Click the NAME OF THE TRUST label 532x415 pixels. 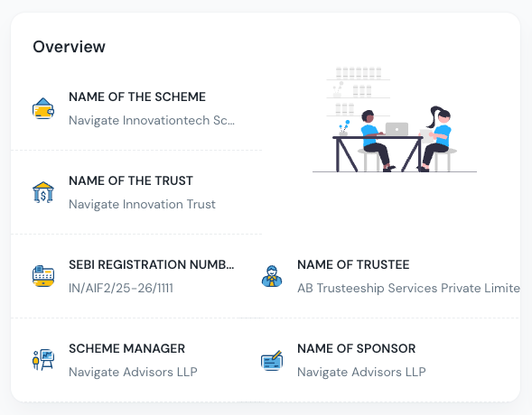pos(131,180)
